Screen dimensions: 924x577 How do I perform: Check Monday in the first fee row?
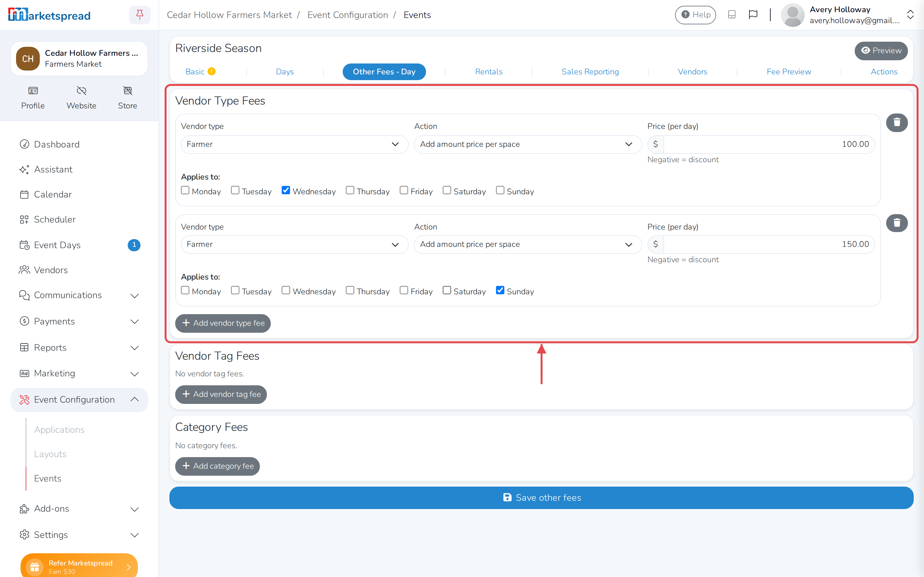pyautogui.click(x=185, y=190)
